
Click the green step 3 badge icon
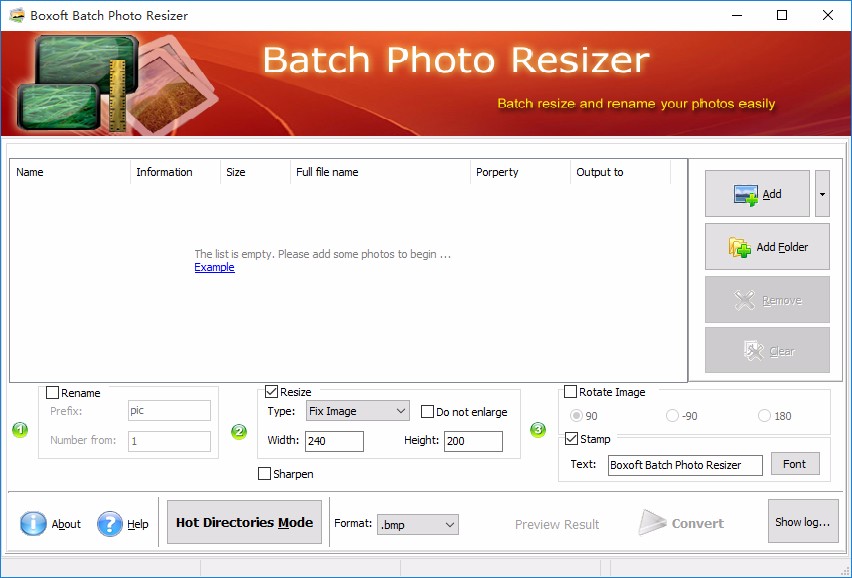(538, 430)
